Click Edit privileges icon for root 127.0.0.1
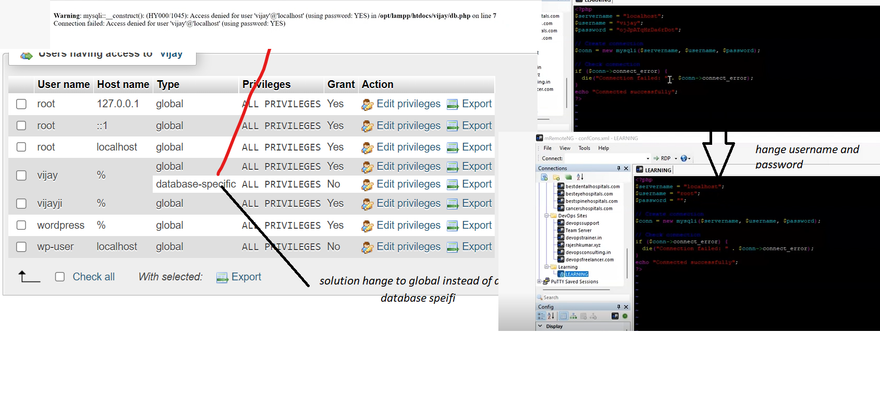 (367, 104)
